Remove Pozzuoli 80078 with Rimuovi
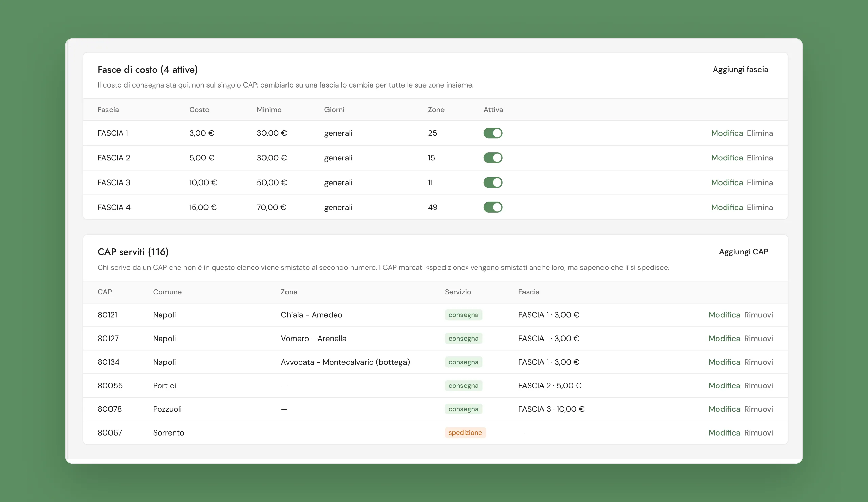 758,409
